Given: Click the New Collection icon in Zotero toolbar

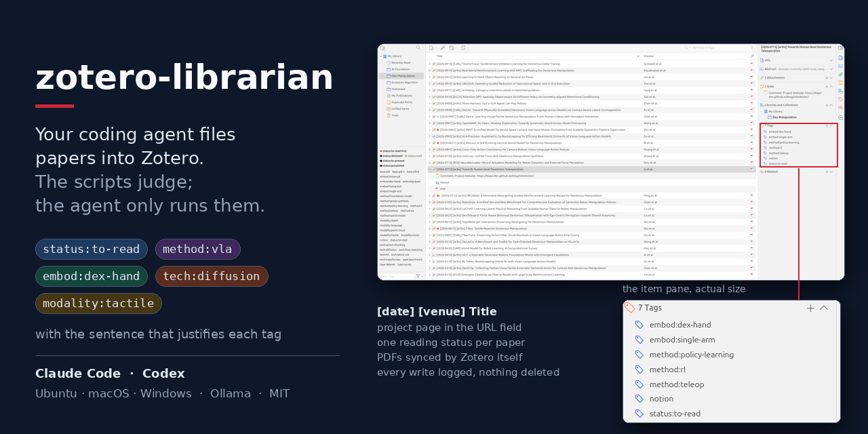Looking at the screenshot, I should [382, 47].
